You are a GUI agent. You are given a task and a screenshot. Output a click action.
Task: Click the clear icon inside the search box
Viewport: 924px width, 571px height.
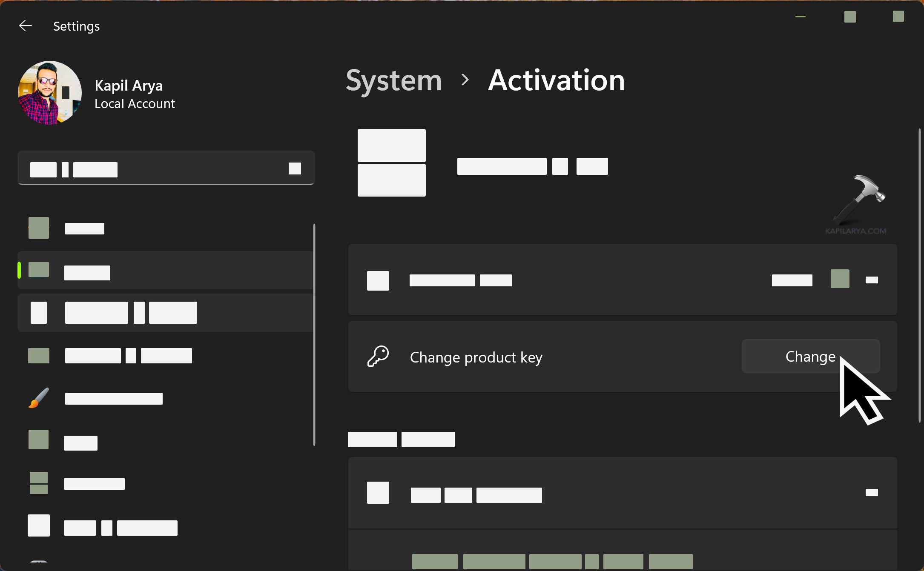295,168
